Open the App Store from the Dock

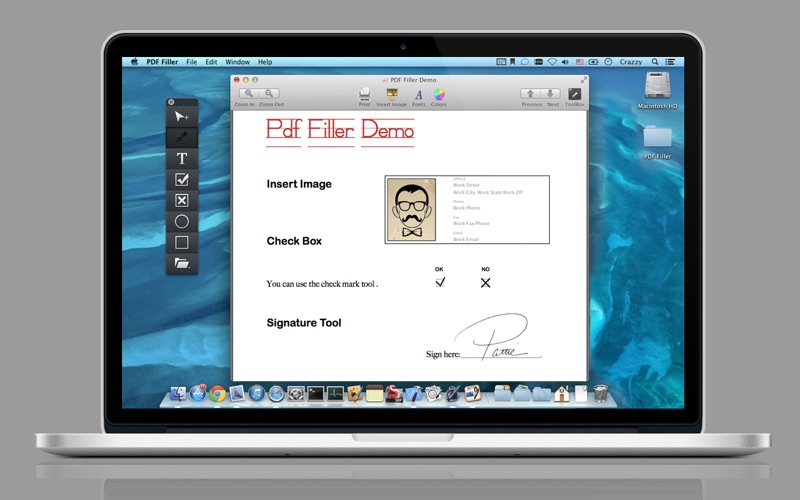click(x=197, y=393)
